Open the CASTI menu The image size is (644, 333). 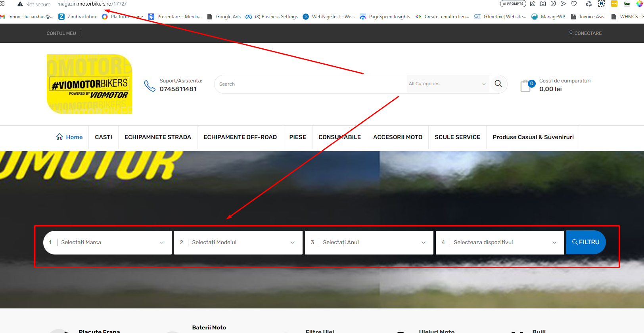103,137
